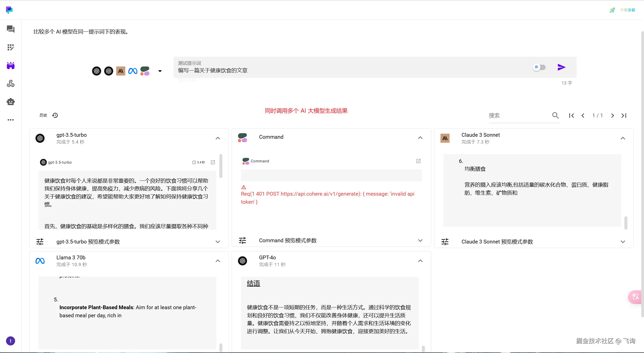
Task: Open the more options ellipsis in the sidebar
Action: click(11, 120)
